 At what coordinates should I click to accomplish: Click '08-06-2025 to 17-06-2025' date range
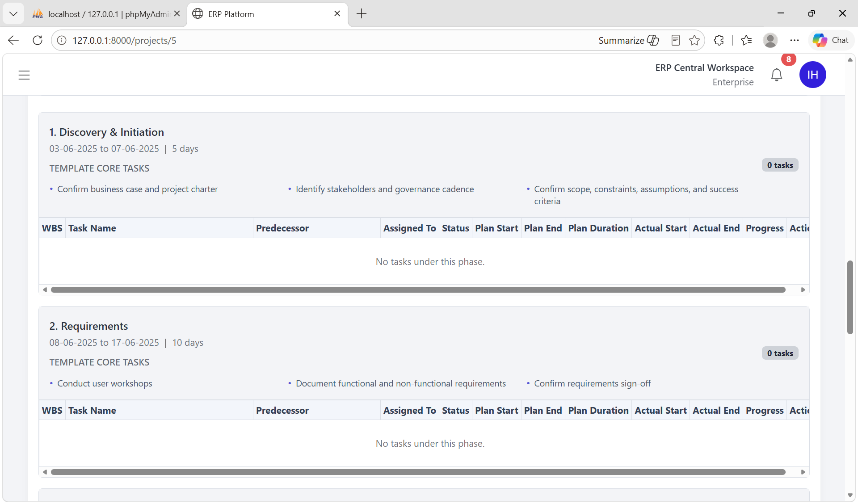pyautogui.click(x=104, y=343)
